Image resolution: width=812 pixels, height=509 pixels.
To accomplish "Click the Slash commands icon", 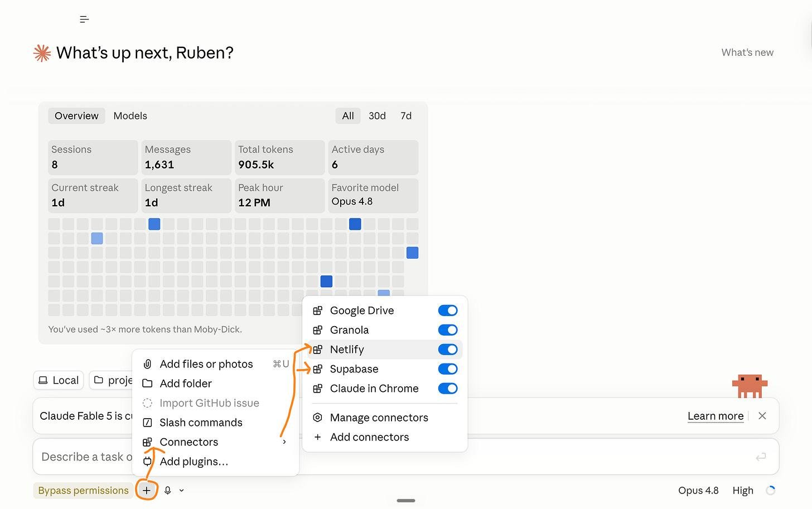I will tap(147, 423).
